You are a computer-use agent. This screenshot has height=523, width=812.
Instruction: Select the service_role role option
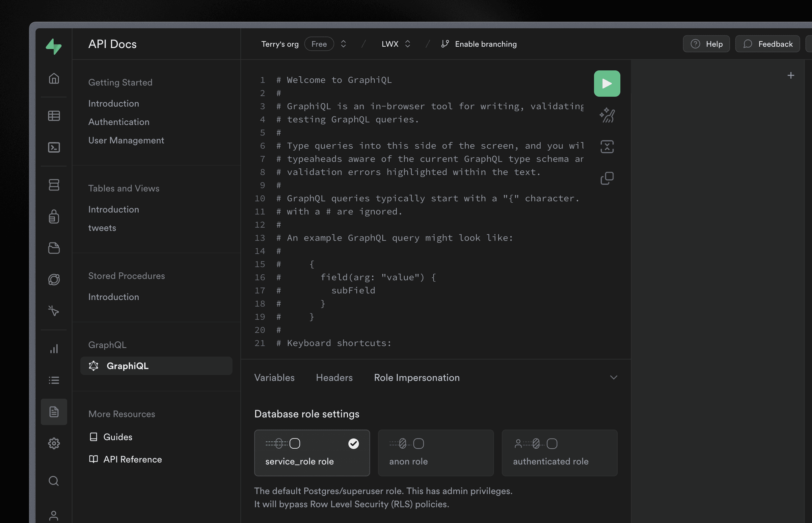tap(312, 453)
